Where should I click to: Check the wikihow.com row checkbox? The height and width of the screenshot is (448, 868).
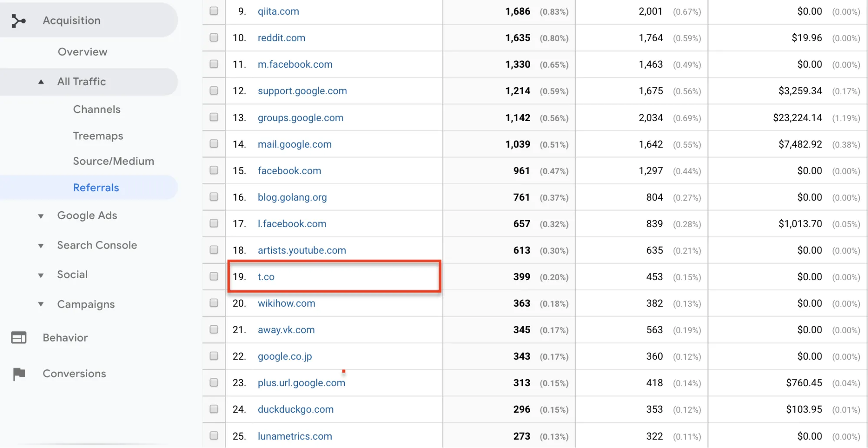[x=214, y=303]
